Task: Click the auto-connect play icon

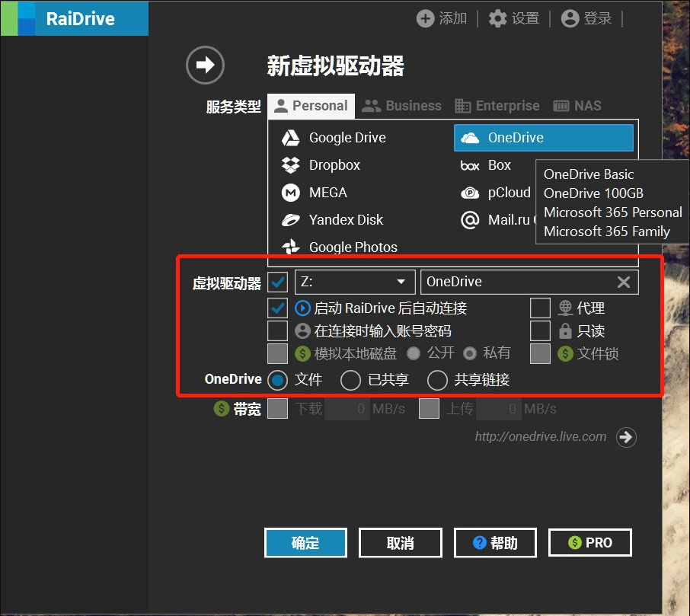Action: coord(302,308)
